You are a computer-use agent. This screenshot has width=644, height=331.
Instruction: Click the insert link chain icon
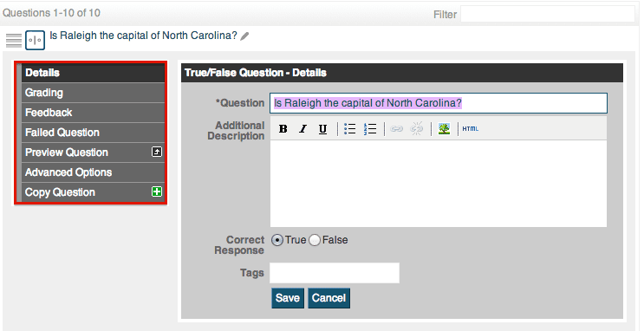pos(396,129)
